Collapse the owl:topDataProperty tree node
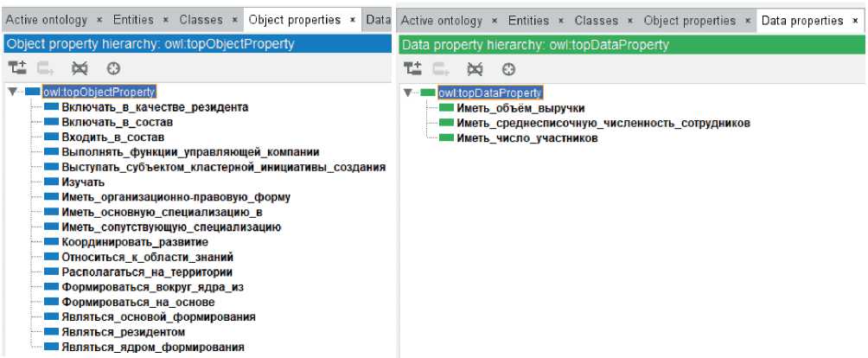This screenshot has height=358, width=868. (x=407, y=93)
